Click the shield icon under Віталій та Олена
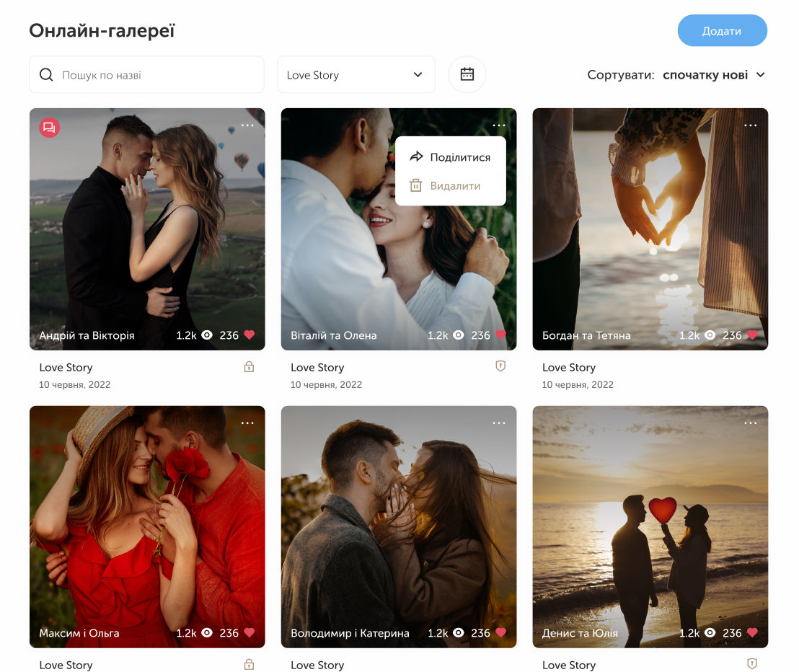799x672 pixels. (500, 366)
